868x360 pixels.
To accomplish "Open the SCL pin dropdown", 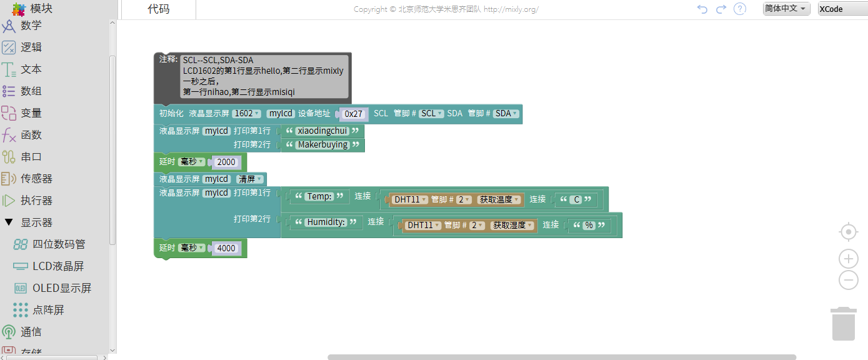I will (431, 114).
